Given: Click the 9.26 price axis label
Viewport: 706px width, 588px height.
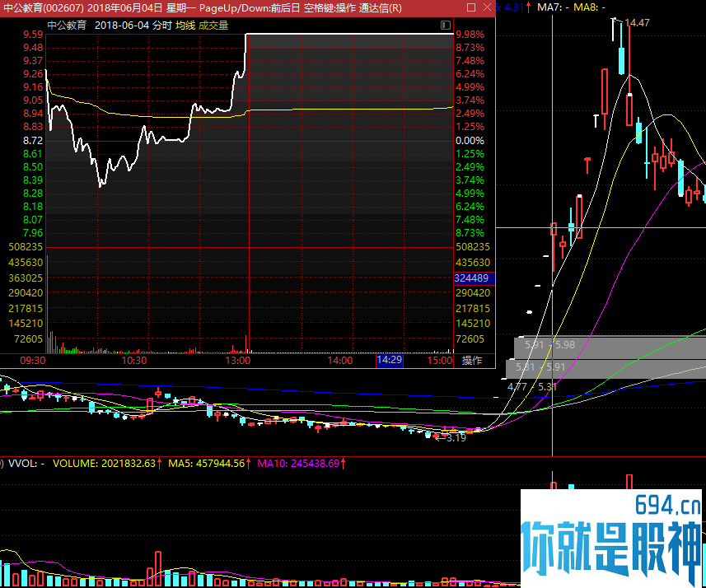Looking at the screenshot, I should click(x=33, y=74).
